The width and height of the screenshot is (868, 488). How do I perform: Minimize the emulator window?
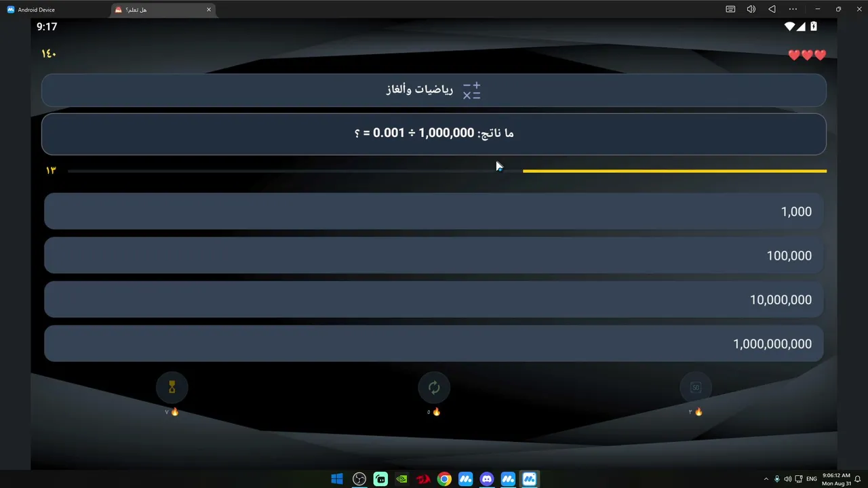[818, 9]
